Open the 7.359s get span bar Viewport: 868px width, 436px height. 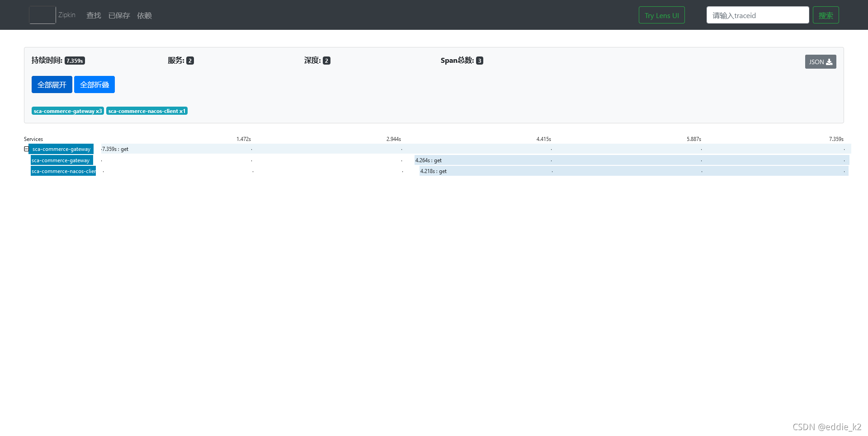tap(476, 149)
